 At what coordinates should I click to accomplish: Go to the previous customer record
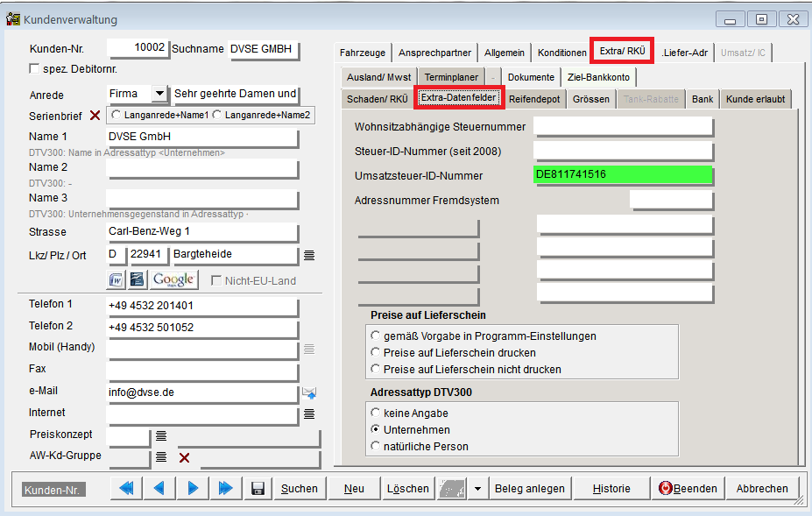click(159, 489)
